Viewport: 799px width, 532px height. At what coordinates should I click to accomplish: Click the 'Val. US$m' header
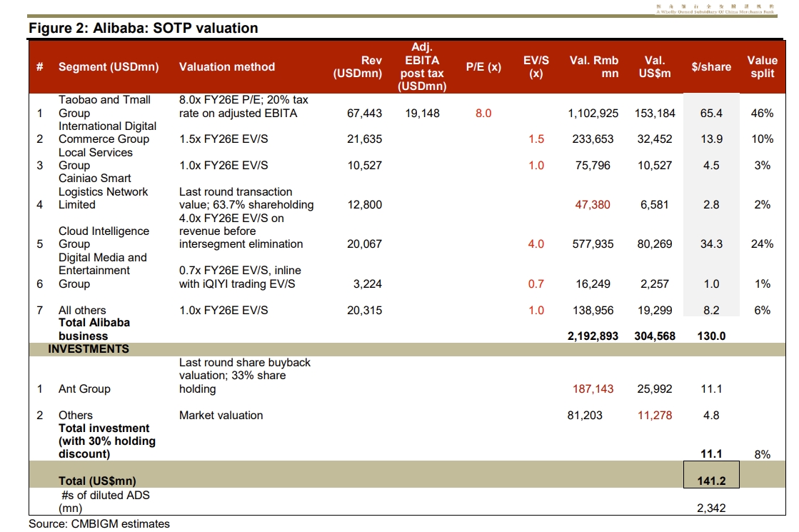click(655, 66)
